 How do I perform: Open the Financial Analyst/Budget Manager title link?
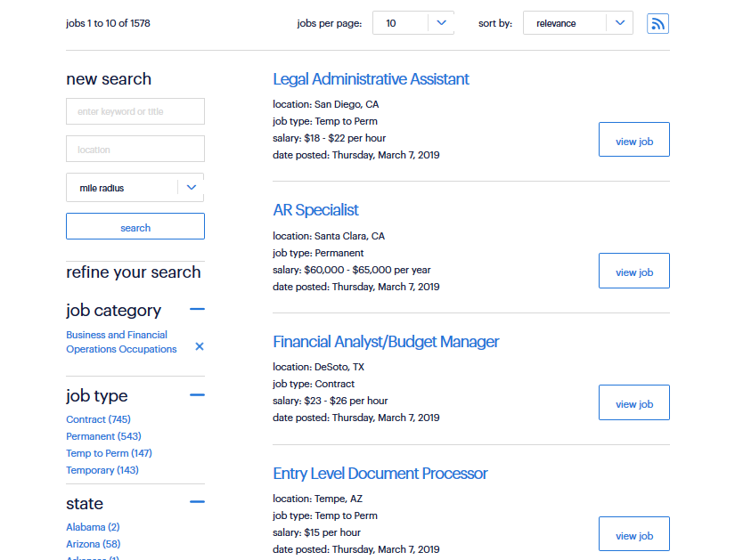point(386,342)
